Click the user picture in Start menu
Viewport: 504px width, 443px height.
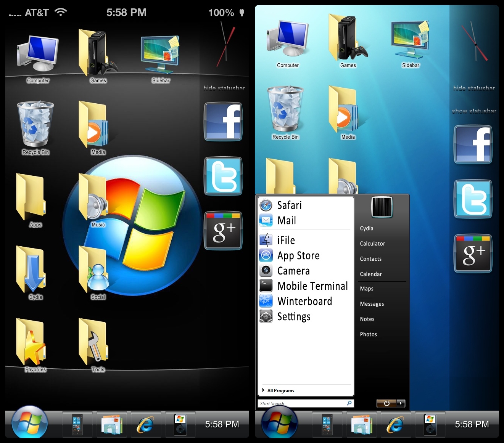(382, 207)
